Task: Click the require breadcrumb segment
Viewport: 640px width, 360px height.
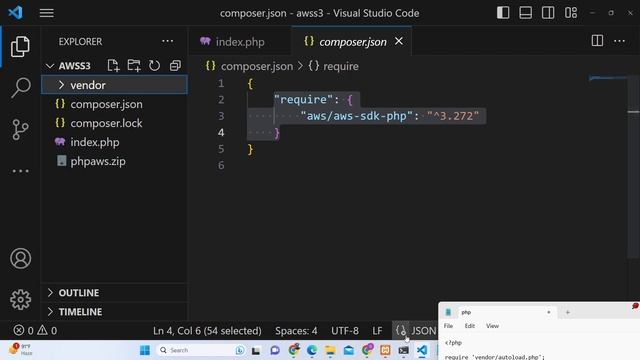Action: point(333,66)
